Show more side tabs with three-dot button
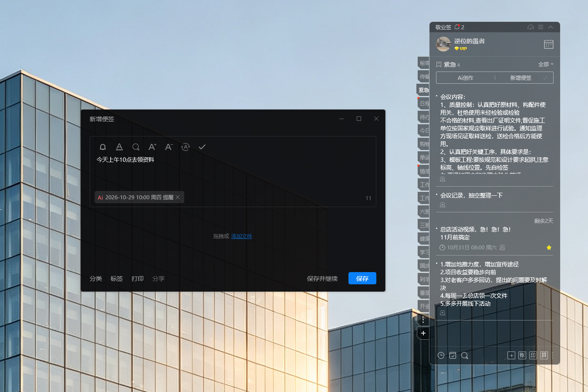This screenshot has width=588, height=392. click(x=423, y=320)
